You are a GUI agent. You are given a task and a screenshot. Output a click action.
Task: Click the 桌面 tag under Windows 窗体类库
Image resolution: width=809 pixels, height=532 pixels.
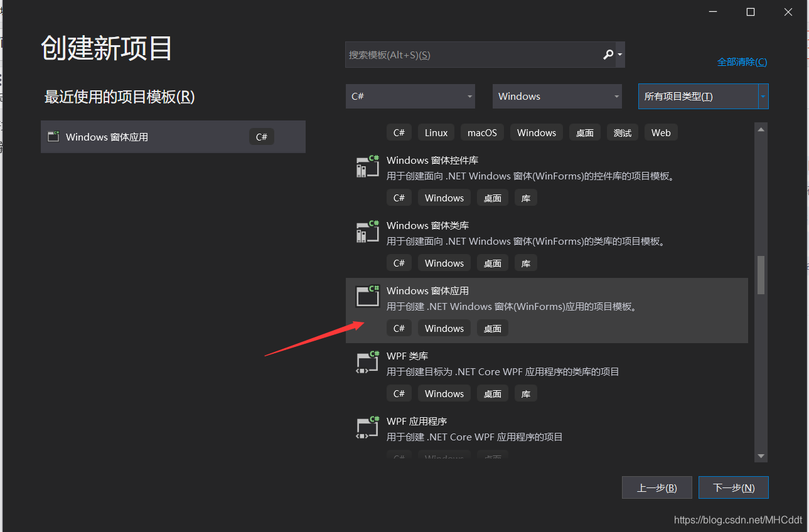click(x=493, y=263)
